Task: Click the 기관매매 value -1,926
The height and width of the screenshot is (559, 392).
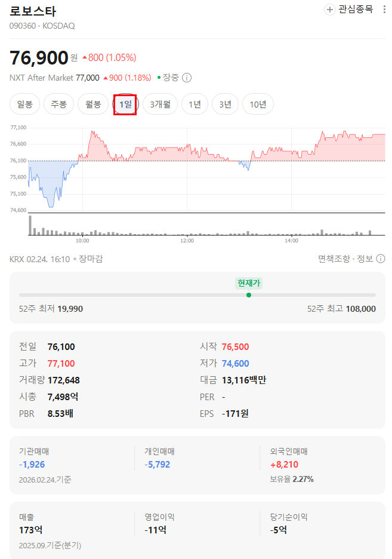Action: click(32, 465)
